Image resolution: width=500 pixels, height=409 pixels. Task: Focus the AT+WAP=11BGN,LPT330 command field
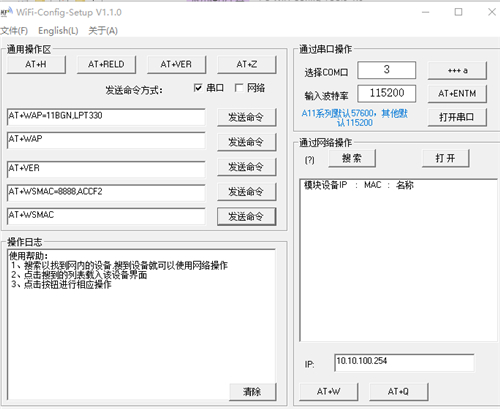106,117
